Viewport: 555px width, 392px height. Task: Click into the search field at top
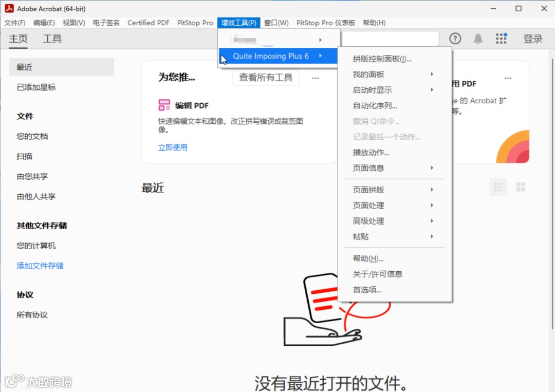coord(390,38)
